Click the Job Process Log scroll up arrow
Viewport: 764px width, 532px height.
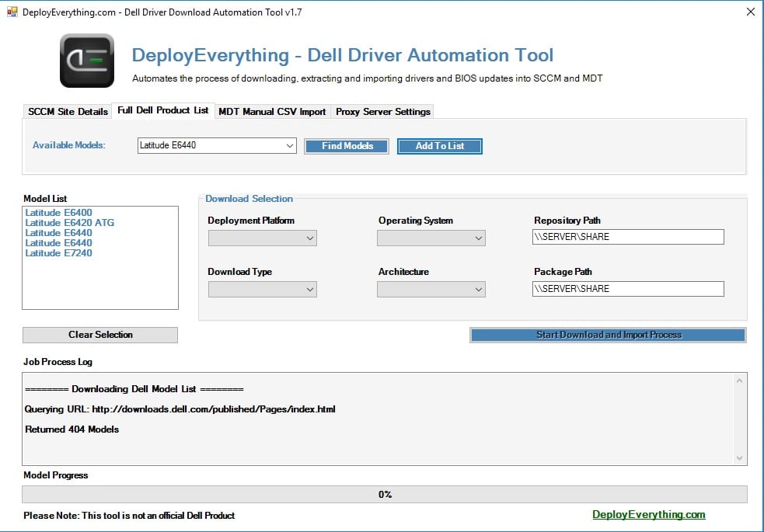[x=739, y=381]
